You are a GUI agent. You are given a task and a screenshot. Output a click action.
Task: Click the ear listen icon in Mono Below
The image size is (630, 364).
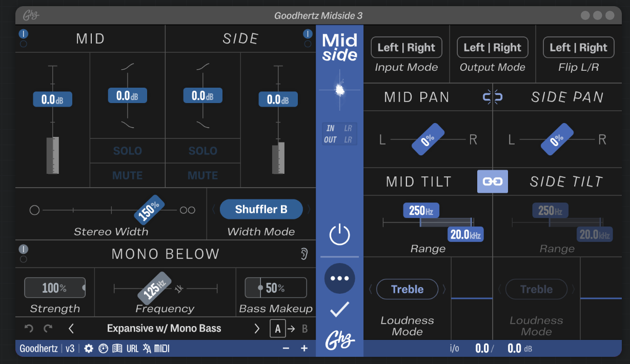click(x=304, y=254)
